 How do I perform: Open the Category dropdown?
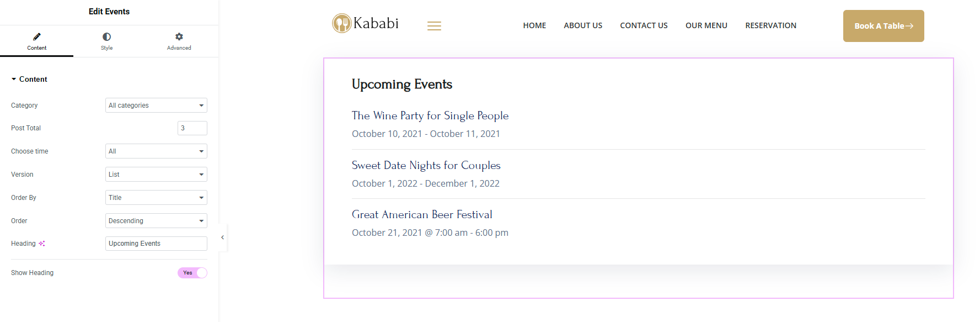(x=156, y=105)
